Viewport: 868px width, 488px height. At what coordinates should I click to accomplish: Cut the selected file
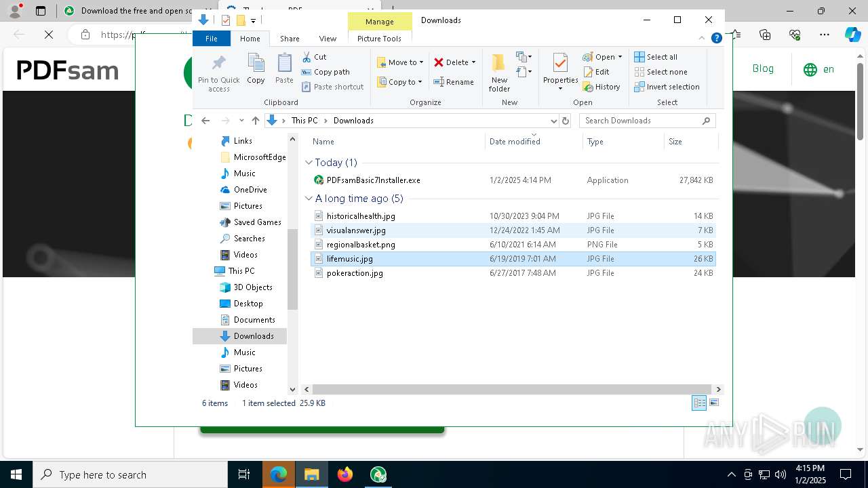tap(314, 57)
